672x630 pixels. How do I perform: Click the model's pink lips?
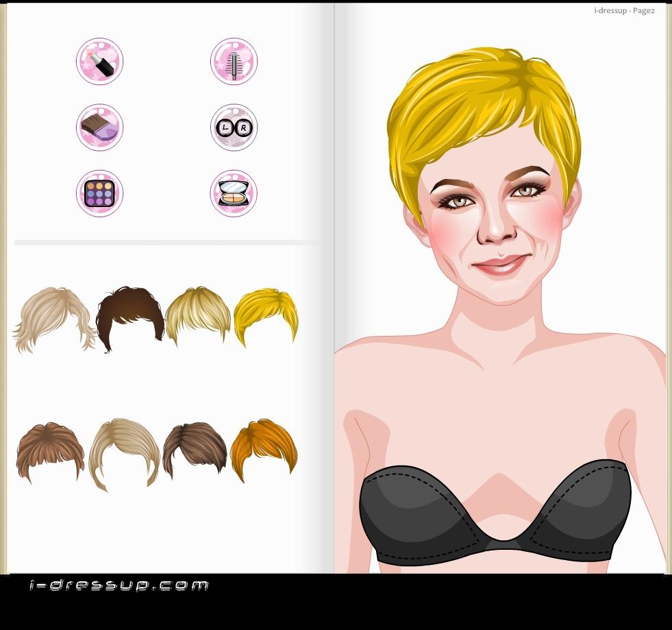pos(500,265)
